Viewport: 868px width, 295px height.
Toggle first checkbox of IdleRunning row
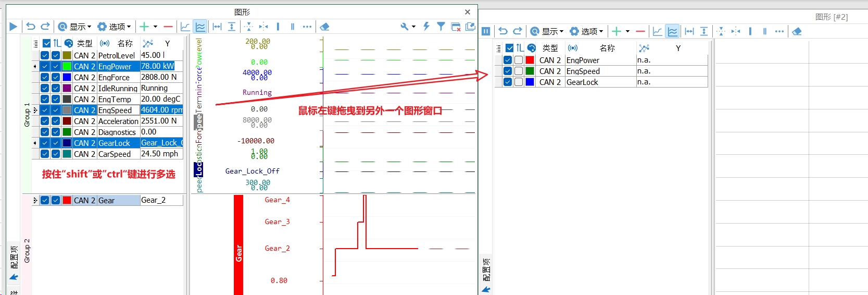pyautogui.click(x=45, y=88)
